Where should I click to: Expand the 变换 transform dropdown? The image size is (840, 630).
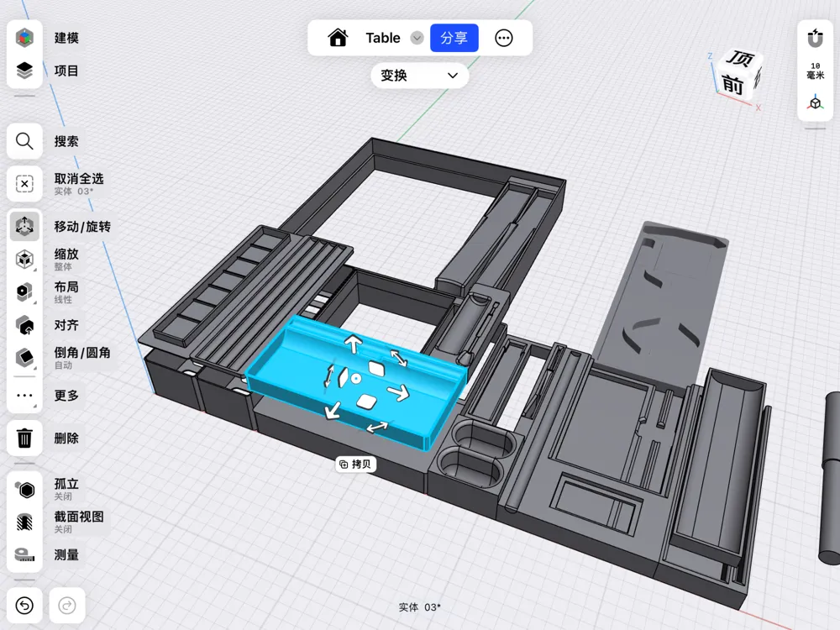pos(420,76)
